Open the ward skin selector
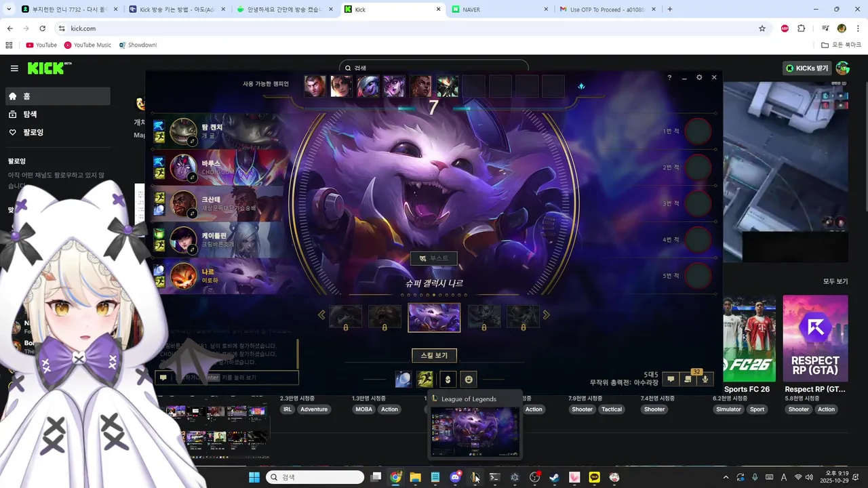The height and width of the screenshot is (488, 868). 447,380
